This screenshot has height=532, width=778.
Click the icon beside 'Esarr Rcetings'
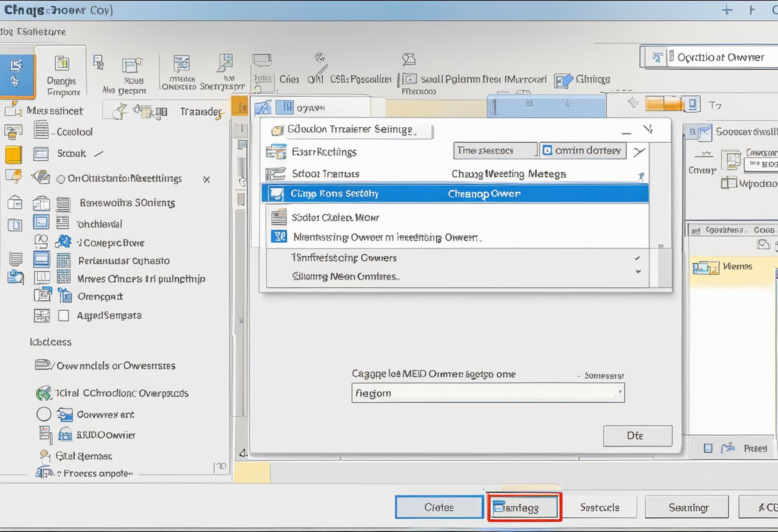(x=276, y=152)
